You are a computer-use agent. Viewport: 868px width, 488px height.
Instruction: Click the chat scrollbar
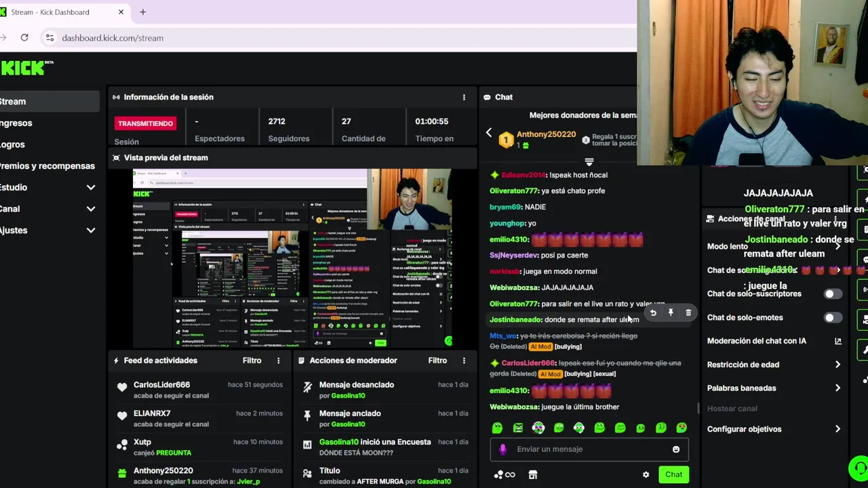[698, 409]
